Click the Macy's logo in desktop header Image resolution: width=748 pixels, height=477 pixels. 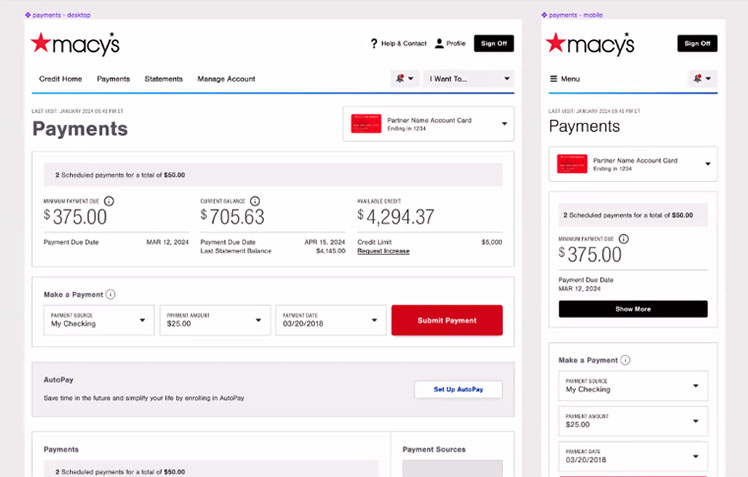(75, 43)
